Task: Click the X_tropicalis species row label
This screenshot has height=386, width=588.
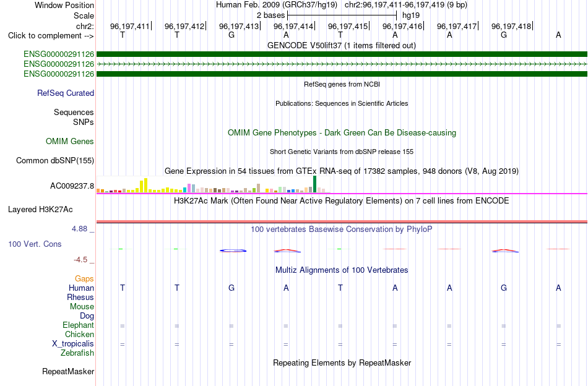Action: click(x=73, y=344)
